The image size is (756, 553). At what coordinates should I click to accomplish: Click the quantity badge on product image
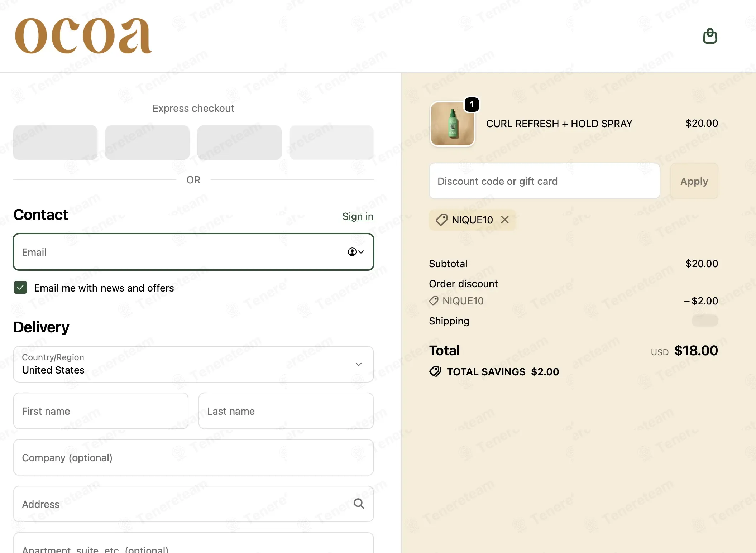click(472, 105)
